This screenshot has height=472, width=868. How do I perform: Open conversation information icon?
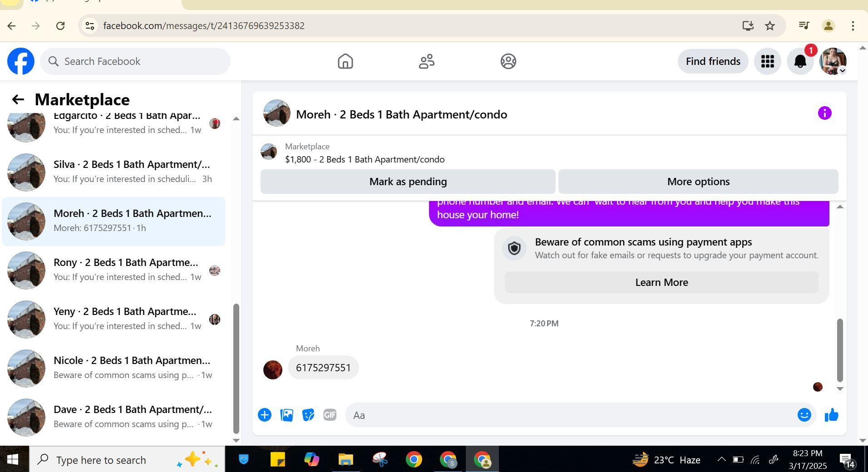pyautogui.click(x=825, y=113)
